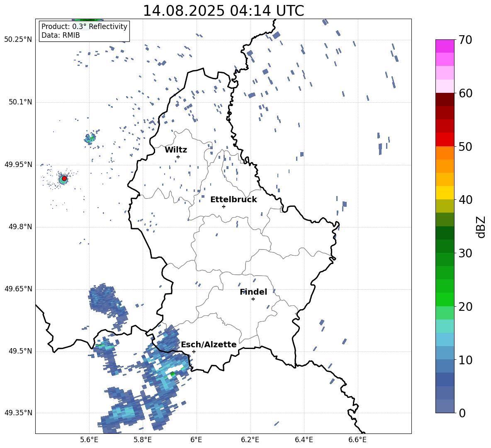This screenshot has height=448, width=491.
Task: Click the cross marker below Ettelbruck
Action: 224,206
